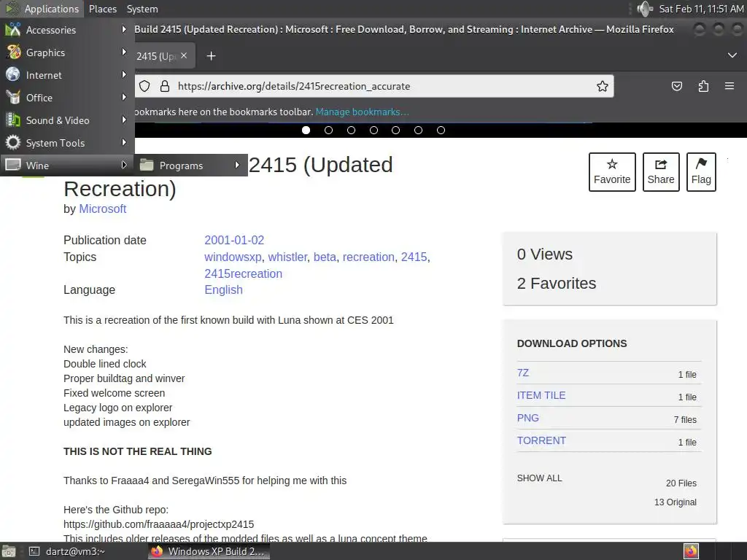Viewport: 747px width, 560px height.
Task: Click the Flag button
Action: coord(701,172)
